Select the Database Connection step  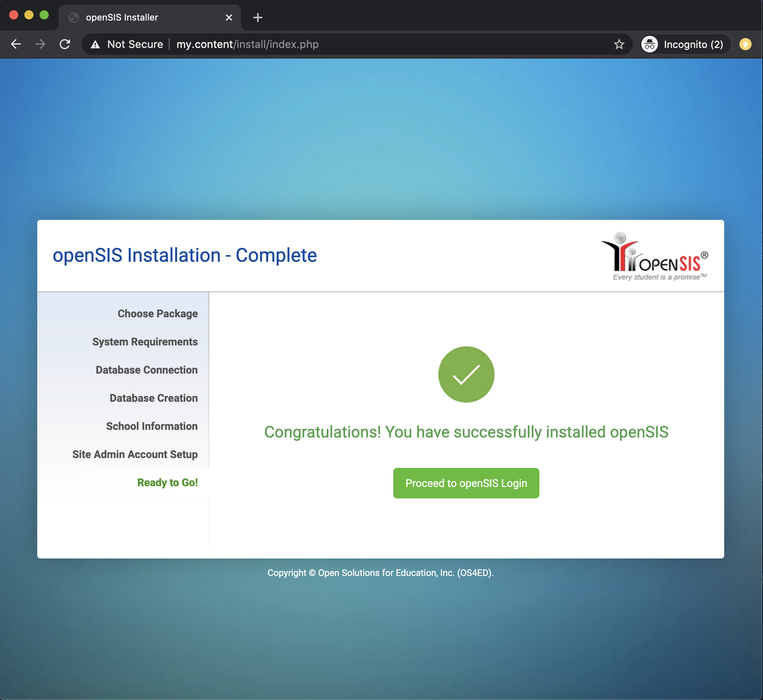[146, 370]
